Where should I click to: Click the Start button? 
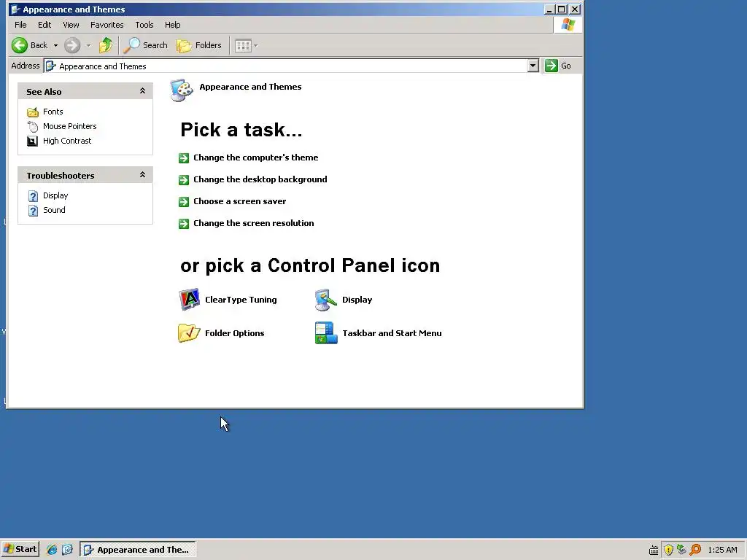[x=20, y=549]
